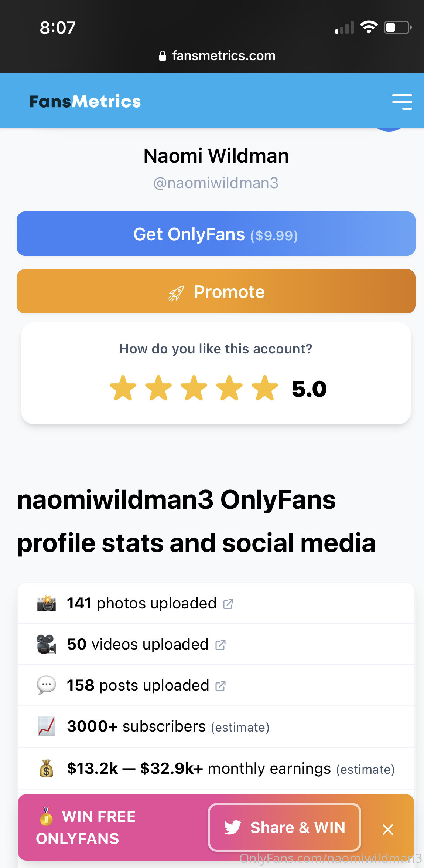The width and height of the screenshot is (424, 868).
Task: Tap the 141 photos uploaded row
Action: coord(141,603)
